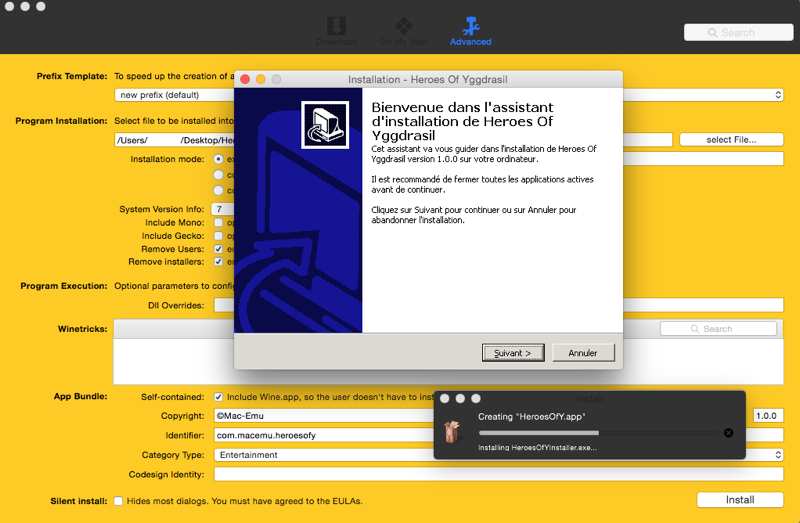Screen dimensions: 800x523
Task: Cancel the app creation progress
Action: (729, 433)
